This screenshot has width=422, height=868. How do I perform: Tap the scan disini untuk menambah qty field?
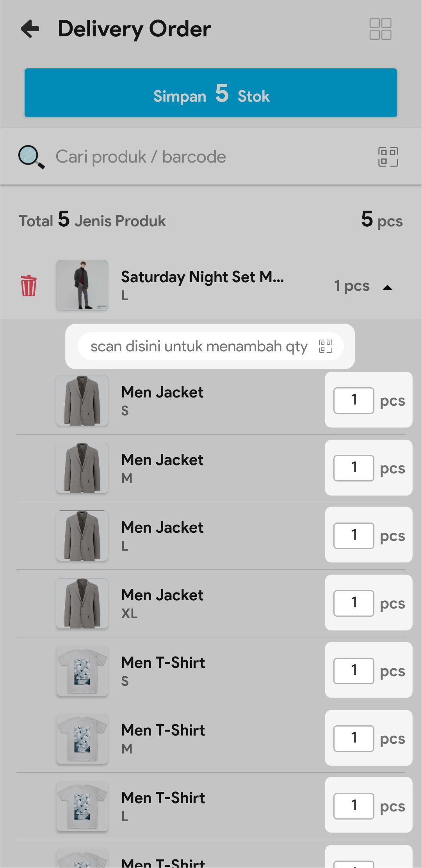(199, 346)
